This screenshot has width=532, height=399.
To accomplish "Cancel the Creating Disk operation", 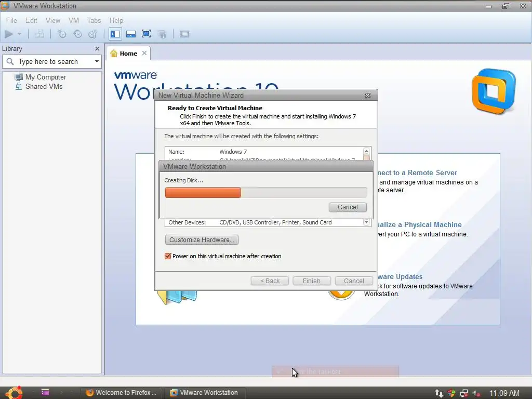I will tap(348, 207).
